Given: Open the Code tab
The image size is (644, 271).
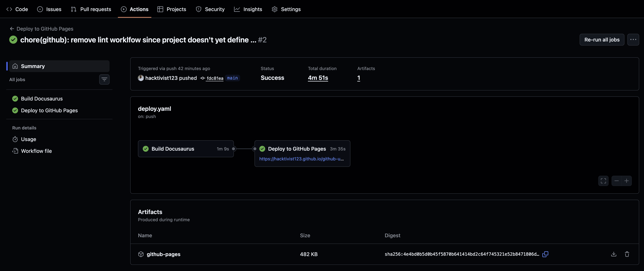Looking at the screenshot, I should click(17, 9).
